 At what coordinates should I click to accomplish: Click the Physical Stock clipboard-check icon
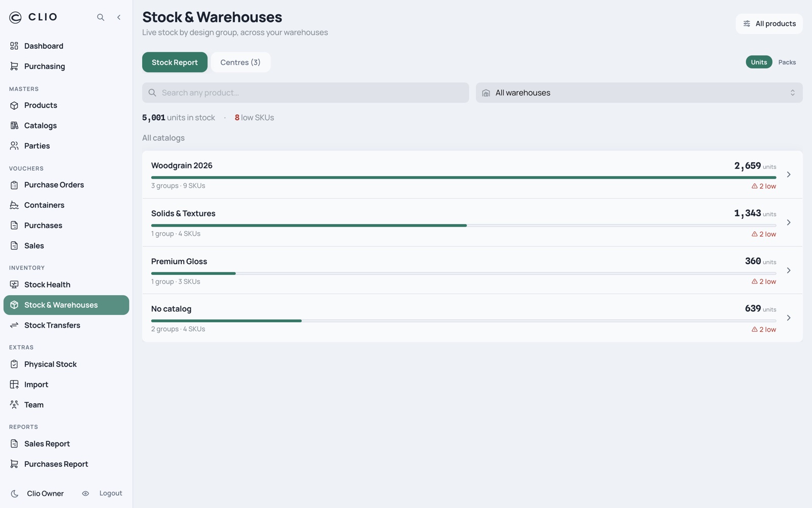point(14,364)
